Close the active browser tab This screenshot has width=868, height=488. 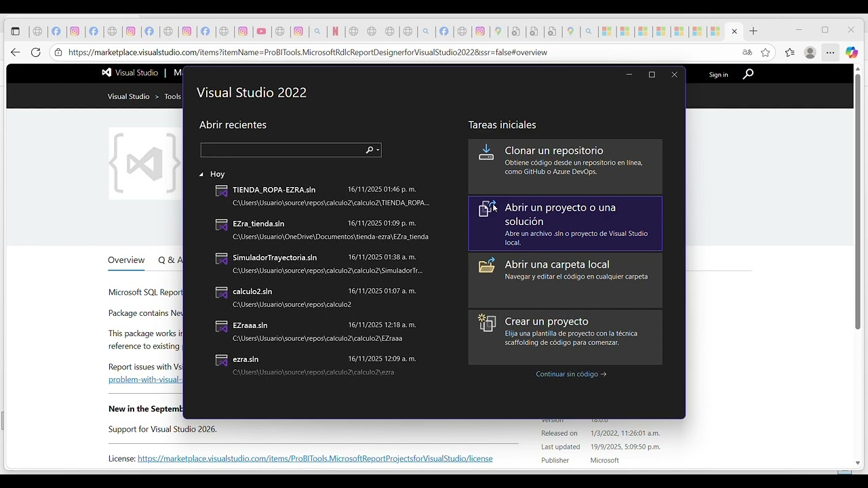pos(734,31)
